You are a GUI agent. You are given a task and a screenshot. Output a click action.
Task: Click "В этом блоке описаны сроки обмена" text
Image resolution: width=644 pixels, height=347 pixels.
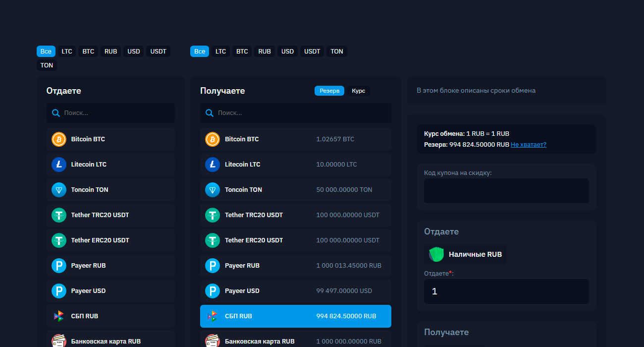pos(476,91)
